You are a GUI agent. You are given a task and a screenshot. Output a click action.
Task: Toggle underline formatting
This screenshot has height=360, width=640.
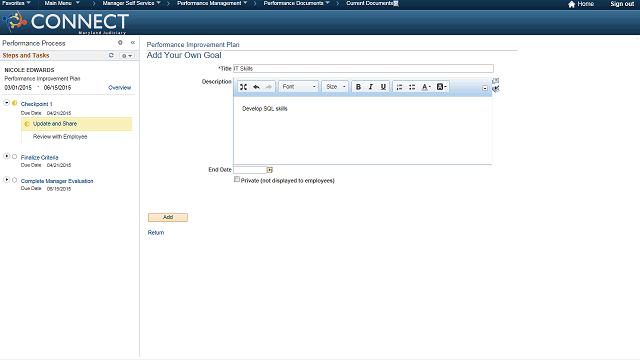(x=383, y=87)
